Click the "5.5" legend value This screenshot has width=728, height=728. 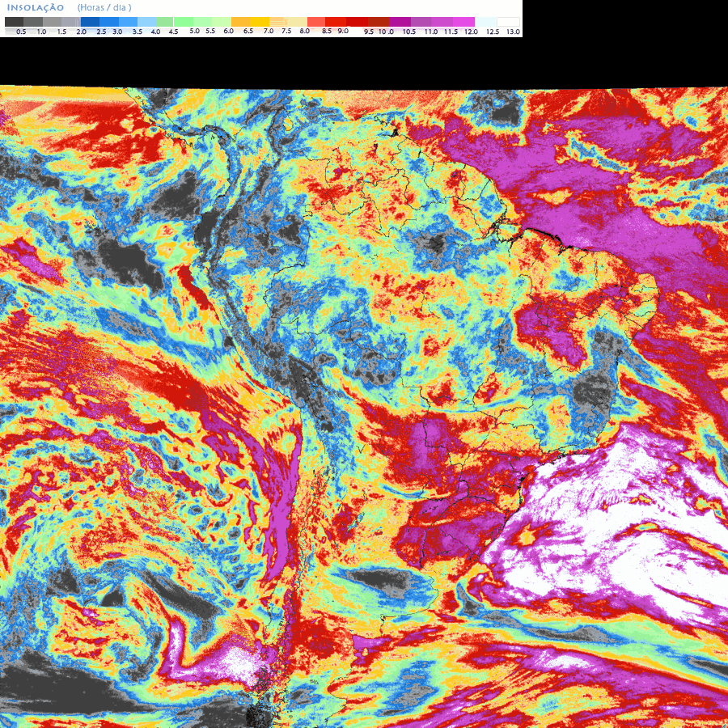(x=210, y=31)
